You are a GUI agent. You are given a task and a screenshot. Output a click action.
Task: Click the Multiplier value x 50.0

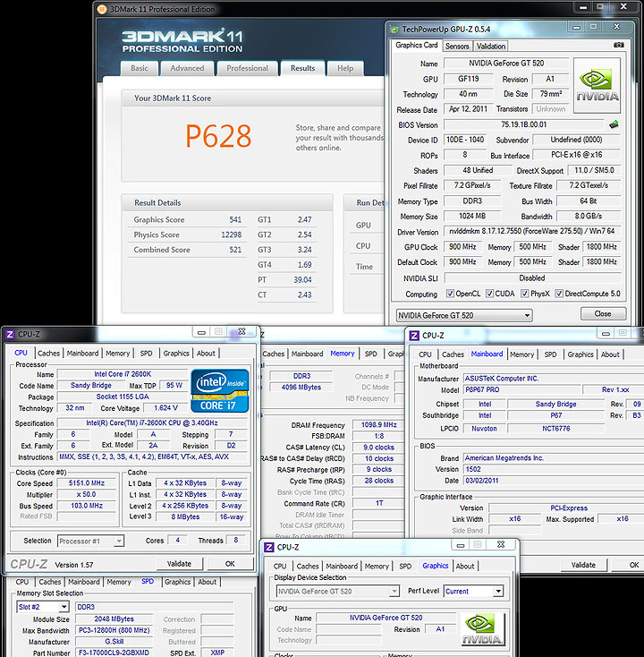pyautogui.click(x=87, y=494)
